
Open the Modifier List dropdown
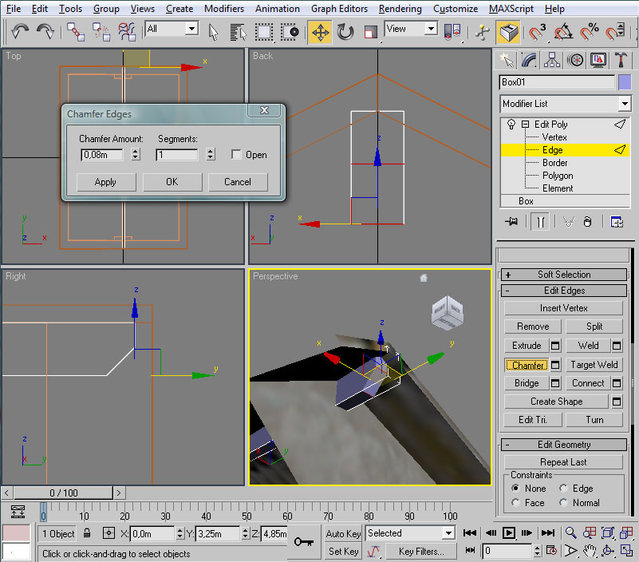point(566,104)
